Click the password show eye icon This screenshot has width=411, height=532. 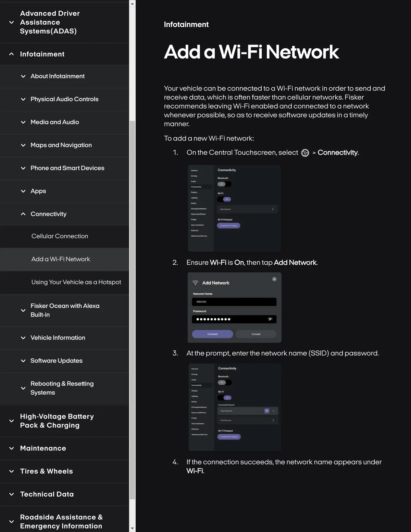click(x=270, y=319)
